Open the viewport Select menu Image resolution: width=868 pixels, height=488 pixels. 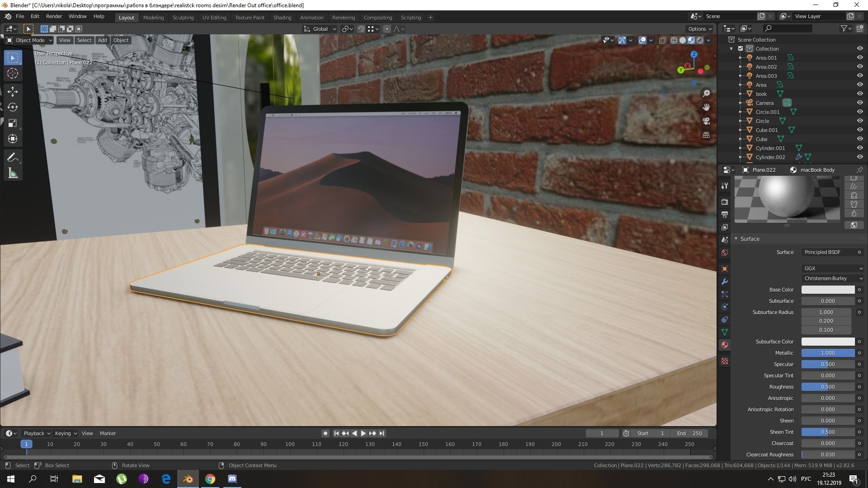[x=84, y=40]
